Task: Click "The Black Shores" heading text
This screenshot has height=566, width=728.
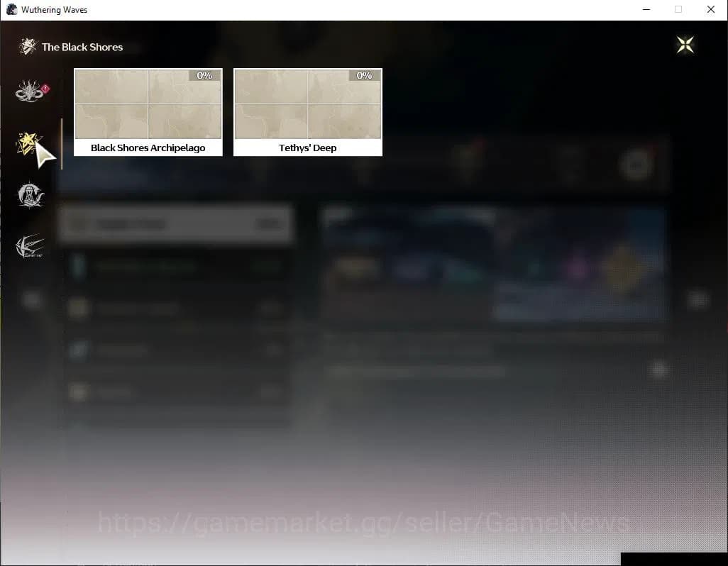Action: [82, 47]
